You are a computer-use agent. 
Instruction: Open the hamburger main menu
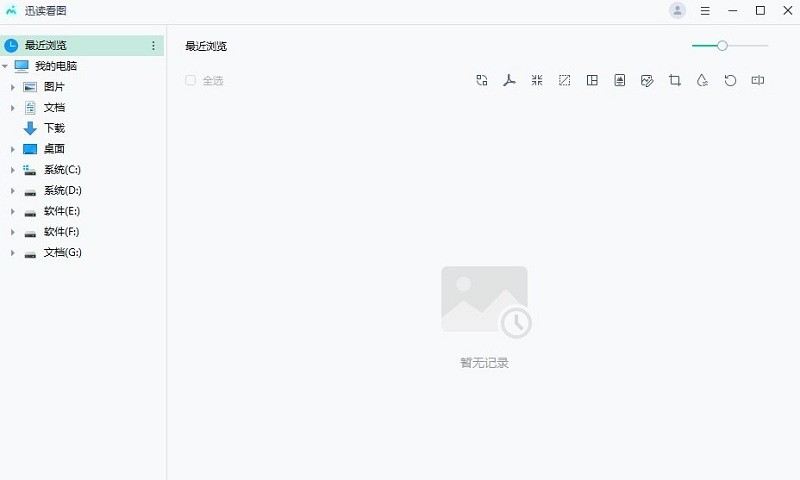coord(705,11)
